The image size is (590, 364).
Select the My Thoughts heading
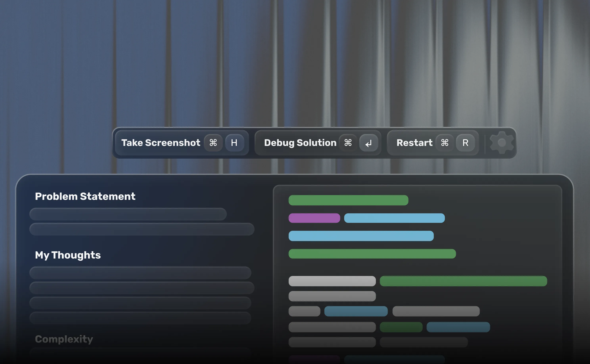click(x=68, y=255)
